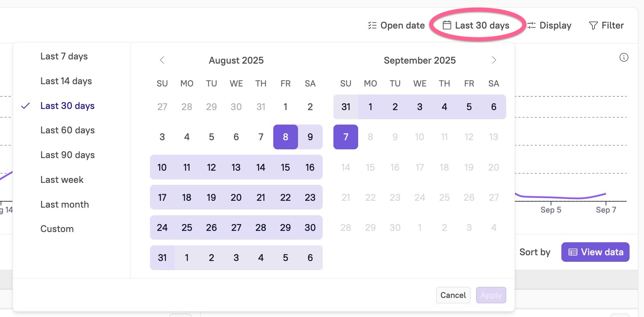Click the info icon near the top right
Screen dimensions: 644x317
(624, 57)
